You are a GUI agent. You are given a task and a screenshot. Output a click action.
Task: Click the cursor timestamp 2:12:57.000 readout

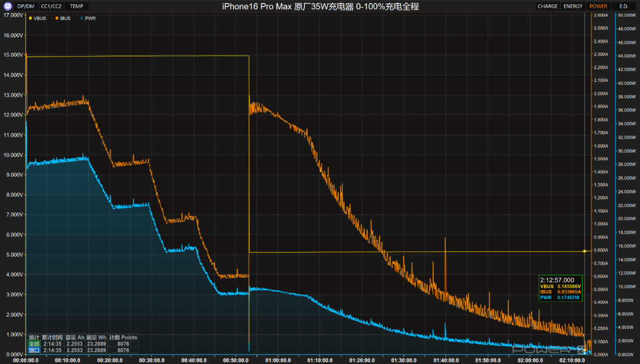(556, 280)
